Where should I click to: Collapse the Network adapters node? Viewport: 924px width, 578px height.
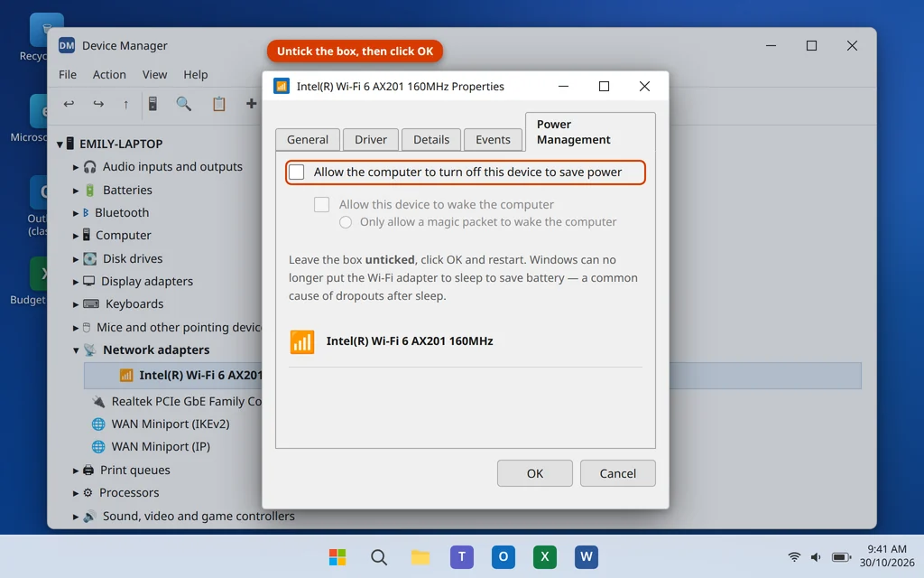[76, 350]
